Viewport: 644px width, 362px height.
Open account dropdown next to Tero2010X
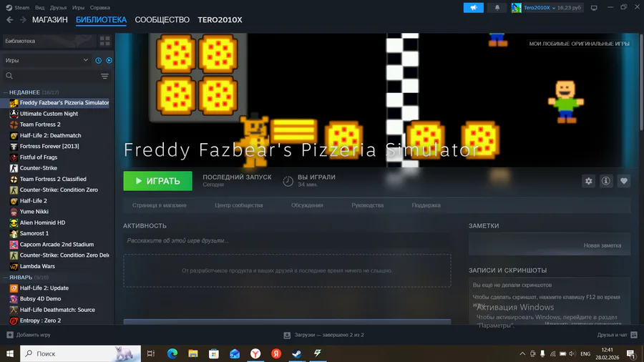[x=554, y=8]
